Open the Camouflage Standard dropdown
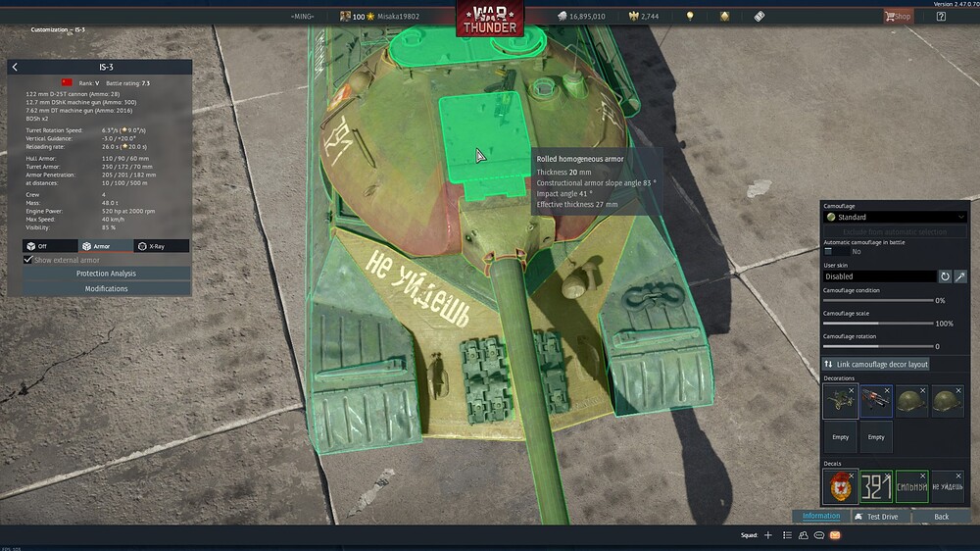Image resolution: width=980 pixels, height=551 pixels. tap(895, 217)
